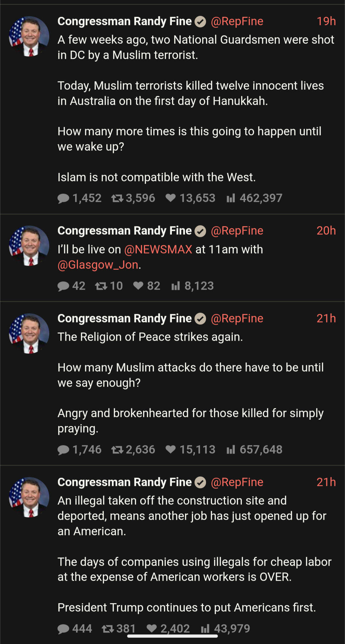Open @RepFine handle on 19h post
This screenshot has height=644, width=345.
(x=237, y=21)
